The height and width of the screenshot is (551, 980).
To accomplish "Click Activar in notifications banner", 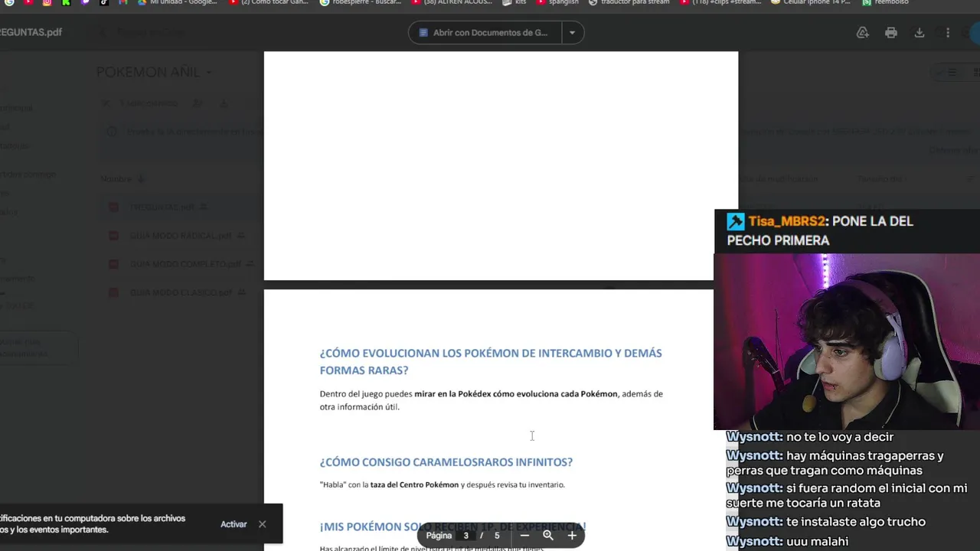I will point(234,524).
